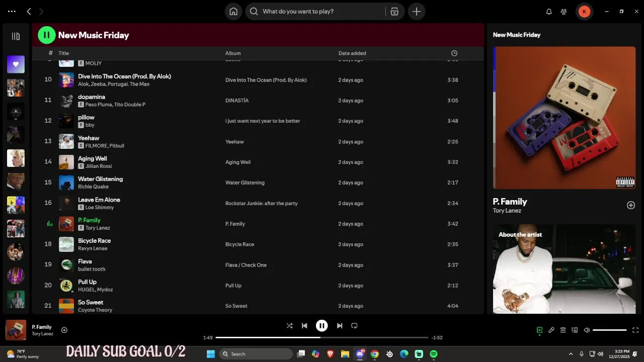Adjust the Spotify volume slider
The width and height of the screenshot is (644, 362).
point(610,330)
